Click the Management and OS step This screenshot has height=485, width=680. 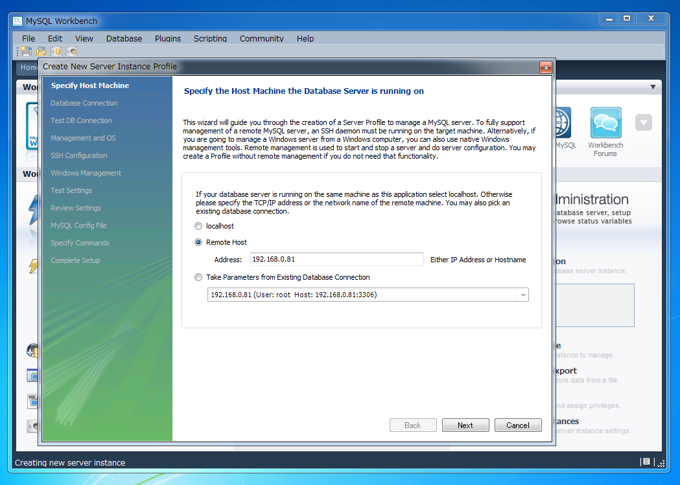point(83,138)
